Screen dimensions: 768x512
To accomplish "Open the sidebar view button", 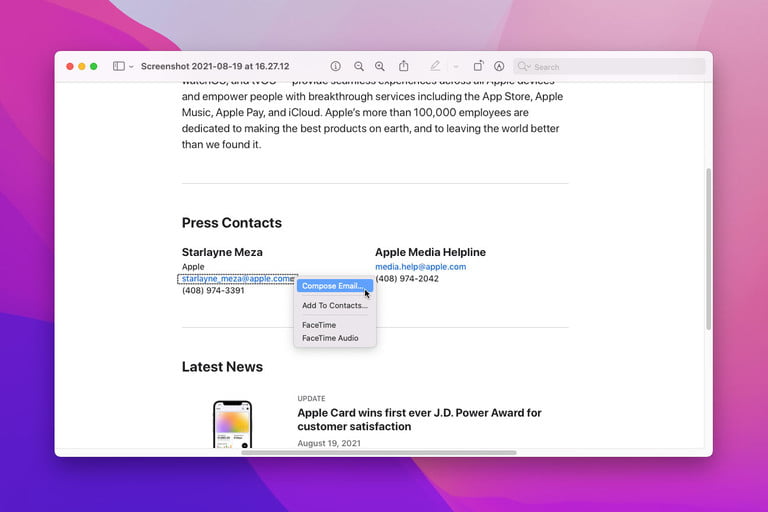I will click(x=119, y=66).
